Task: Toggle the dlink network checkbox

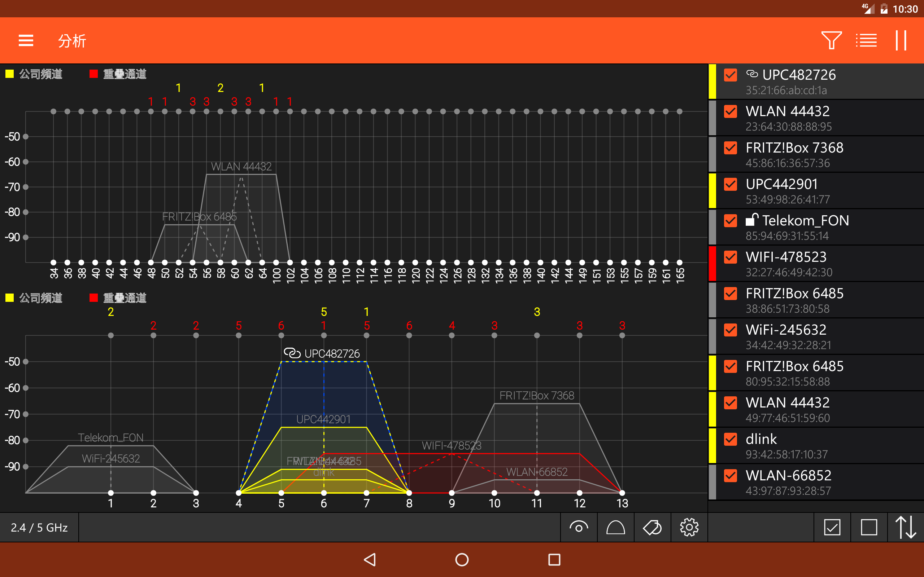Action: click(731, 440)
